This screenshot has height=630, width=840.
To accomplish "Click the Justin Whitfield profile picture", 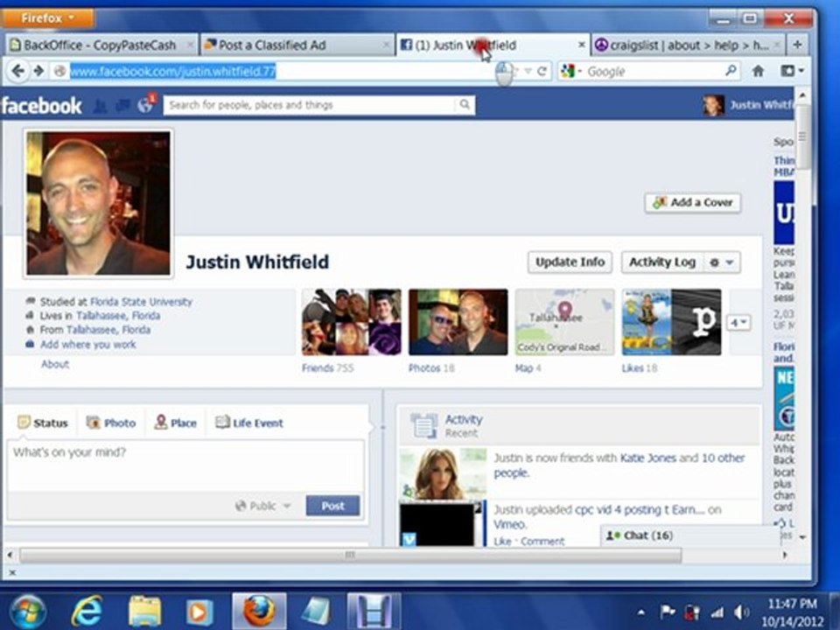I will (x=98, y=203).
